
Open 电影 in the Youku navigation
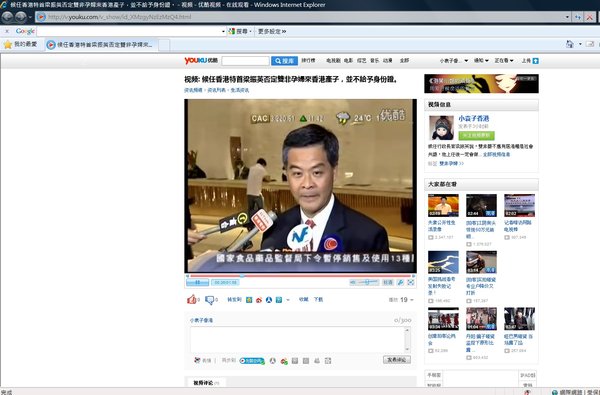click(349, 60)
